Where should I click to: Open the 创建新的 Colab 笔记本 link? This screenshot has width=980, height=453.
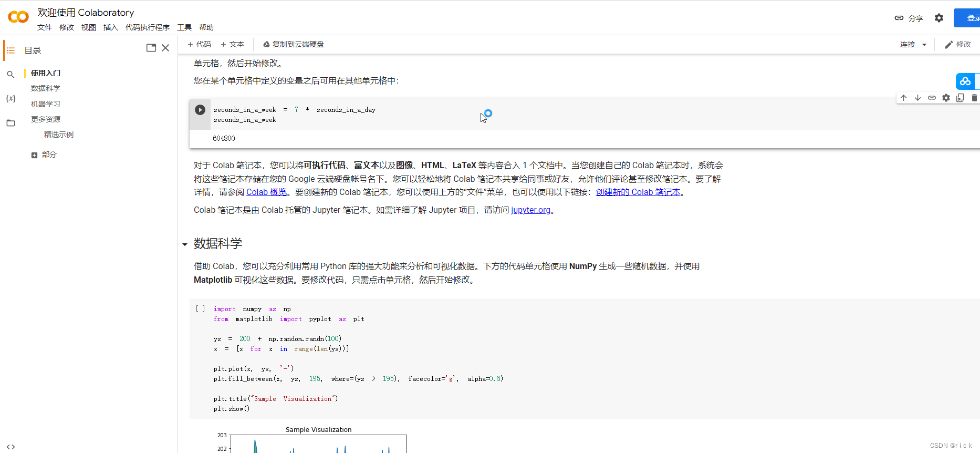638,192
